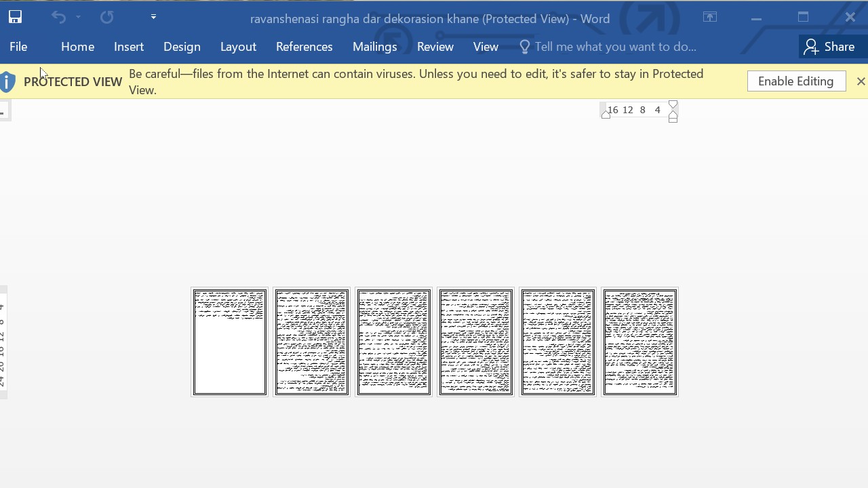Click the document title in the title bar
The height and width of the screenshot is (488, 868).
coord(430,19)
